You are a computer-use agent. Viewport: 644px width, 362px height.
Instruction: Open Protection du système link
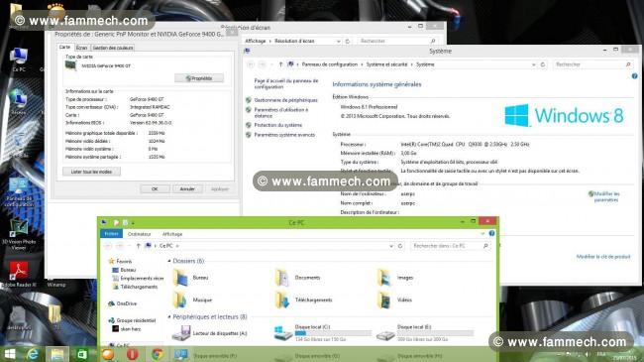point(278,125)
